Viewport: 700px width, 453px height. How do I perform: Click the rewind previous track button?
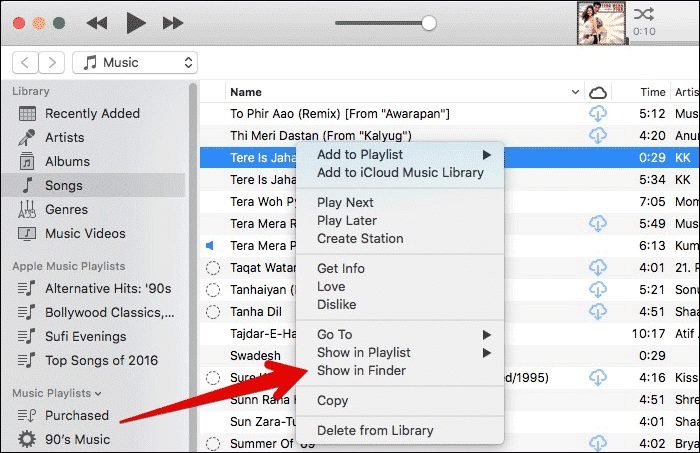pyautogui.click(x=97, y=23)
